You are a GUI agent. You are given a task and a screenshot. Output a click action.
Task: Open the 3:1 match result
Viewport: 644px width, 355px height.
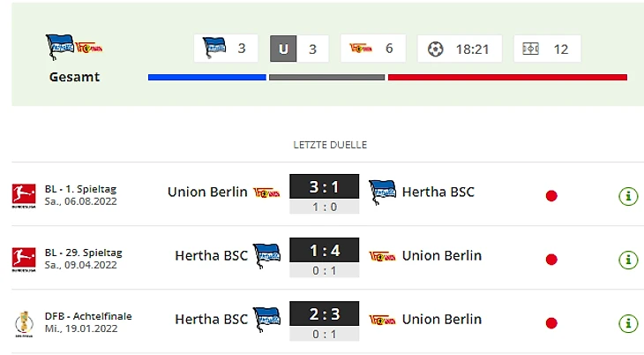[324, 187]
